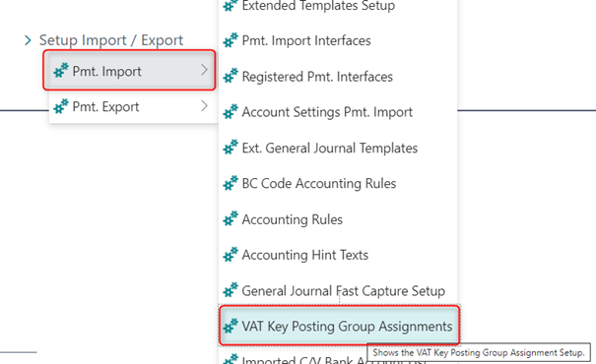This screenshot has width=596, height=364.
Task: Click the Setup Import / Export heading
Action: pyautogui.click(x=111, y=40)
